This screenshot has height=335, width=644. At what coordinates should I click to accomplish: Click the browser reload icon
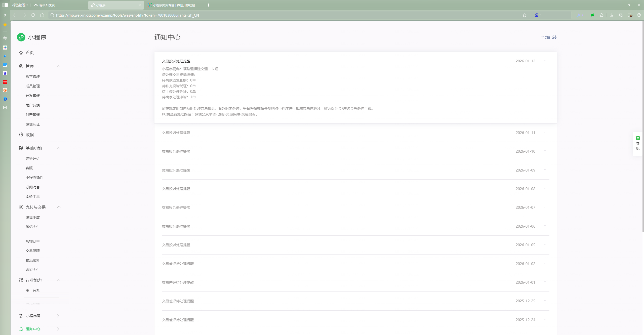click(33, 15)
